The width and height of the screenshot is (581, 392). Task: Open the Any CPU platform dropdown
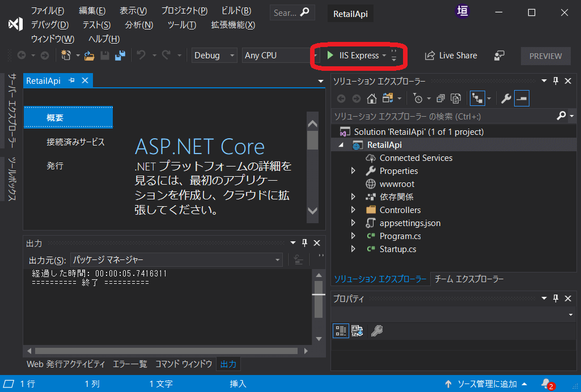(281, 56)
